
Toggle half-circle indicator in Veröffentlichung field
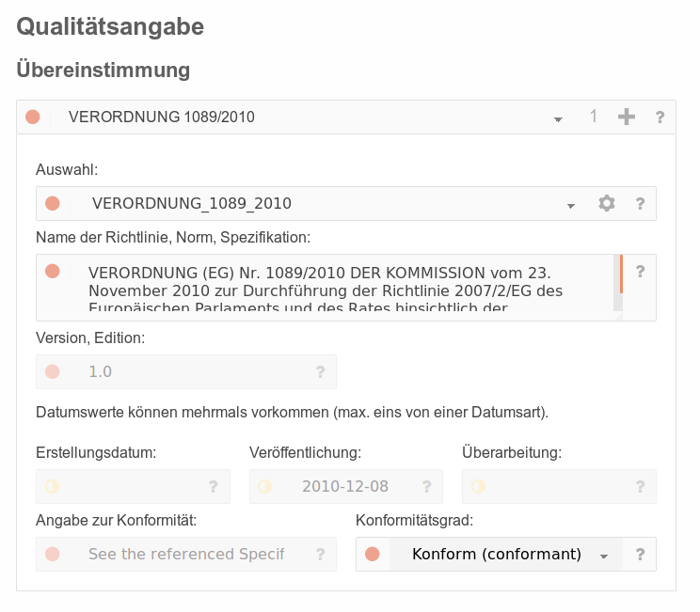pos(264,486)
